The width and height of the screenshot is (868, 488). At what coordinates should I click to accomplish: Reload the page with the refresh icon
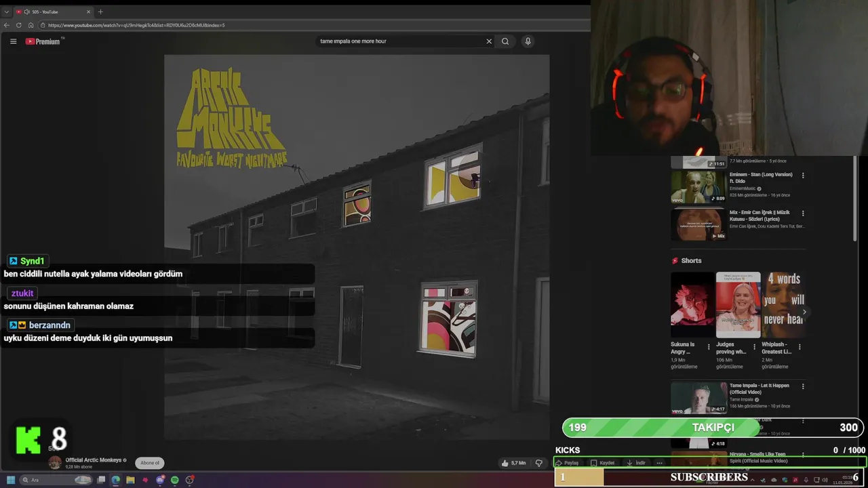pos(19,25)
